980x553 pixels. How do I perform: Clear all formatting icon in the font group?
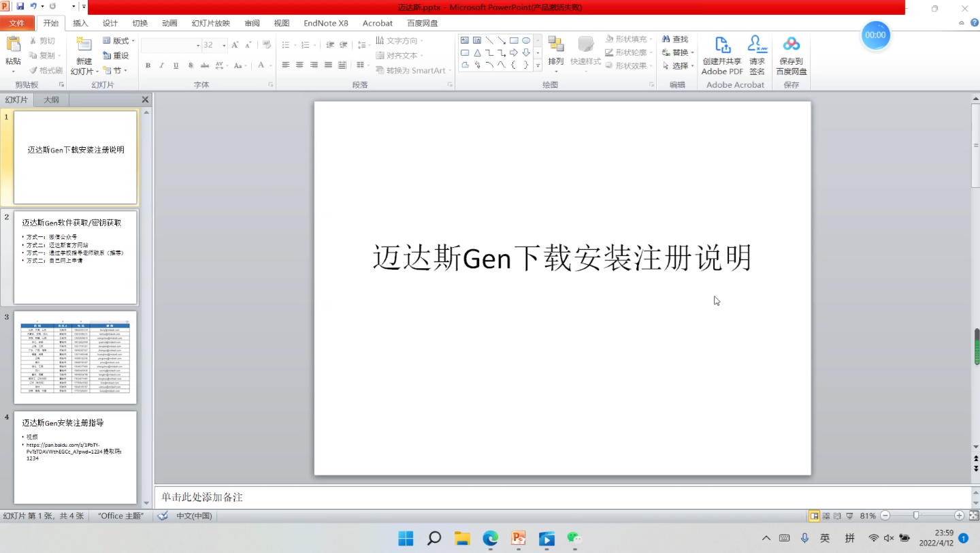pos(267,45)
